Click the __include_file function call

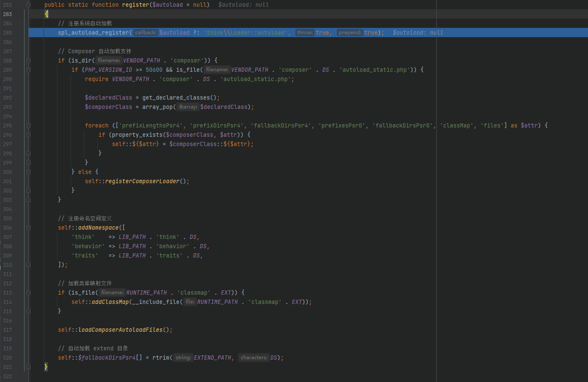(156, 302)
